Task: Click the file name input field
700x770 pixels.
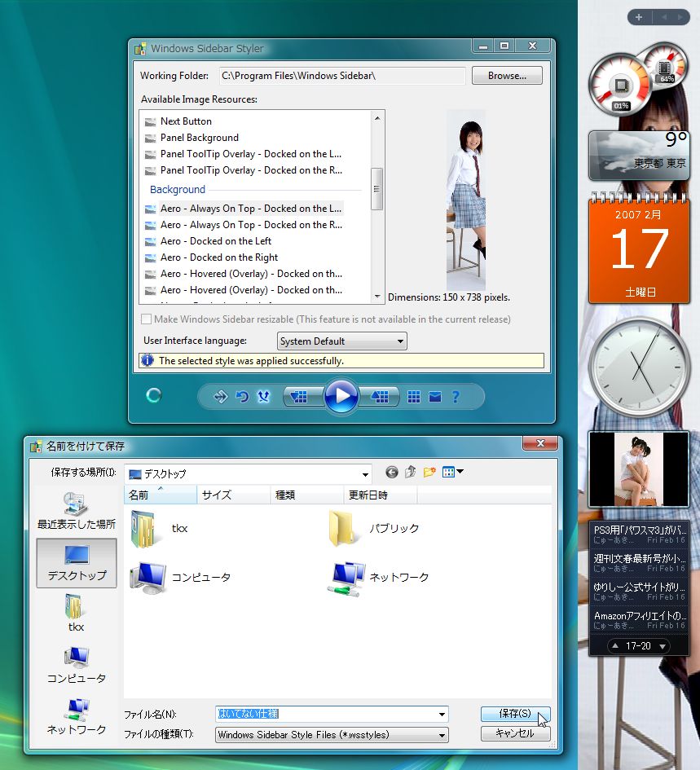Action: tap(326, 714)
